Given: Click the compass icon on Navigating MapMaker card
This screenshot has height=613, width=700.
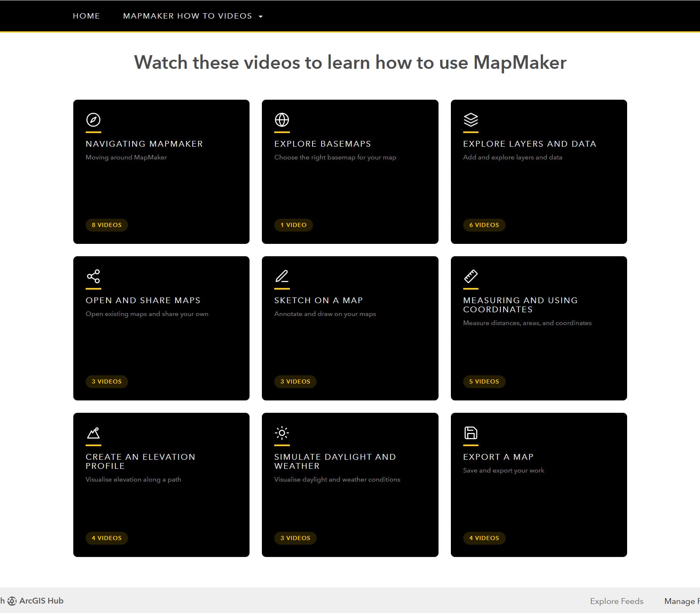Looking at the screenshot, I should 93,120.
